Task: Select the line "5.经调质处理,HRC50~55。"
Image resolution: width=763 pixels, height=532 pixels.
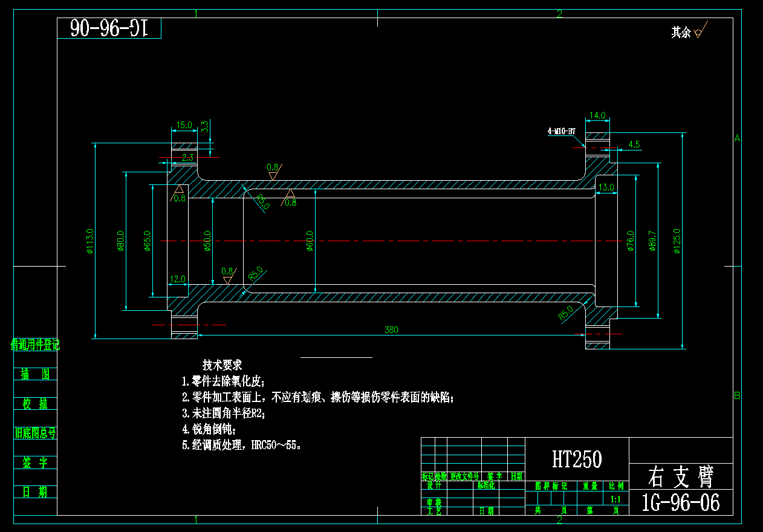Action: (x=241, y=445)
